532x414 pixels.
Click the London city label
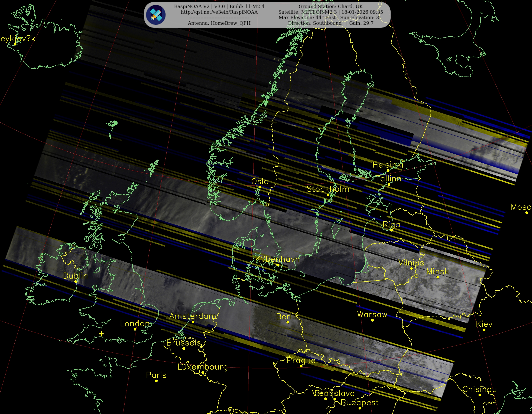point(135,324)
